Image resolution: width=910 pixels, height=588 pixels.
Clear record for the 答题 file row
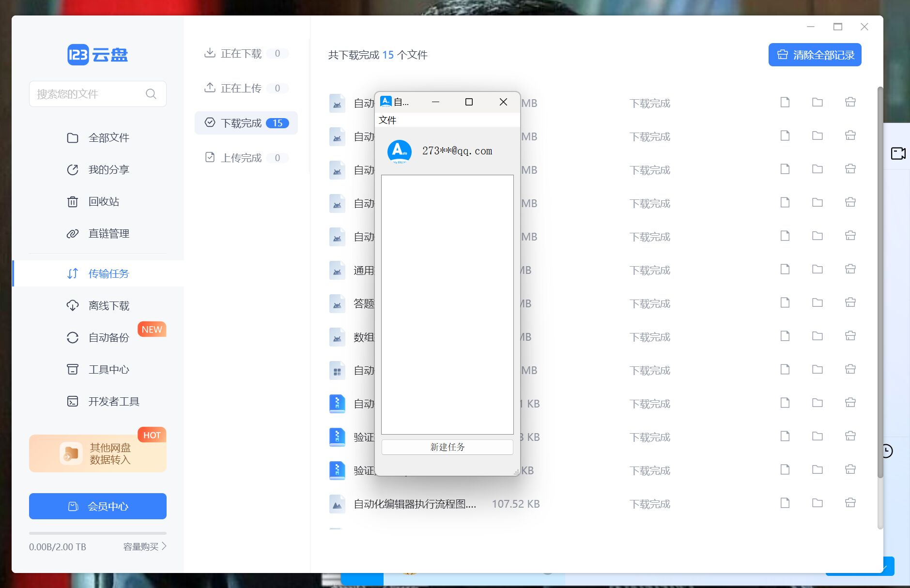pyautogui.click(x=850, y=302)
